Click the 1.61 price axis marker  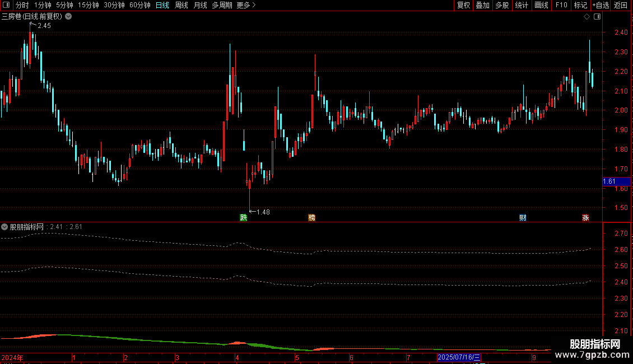pos(616,181)
